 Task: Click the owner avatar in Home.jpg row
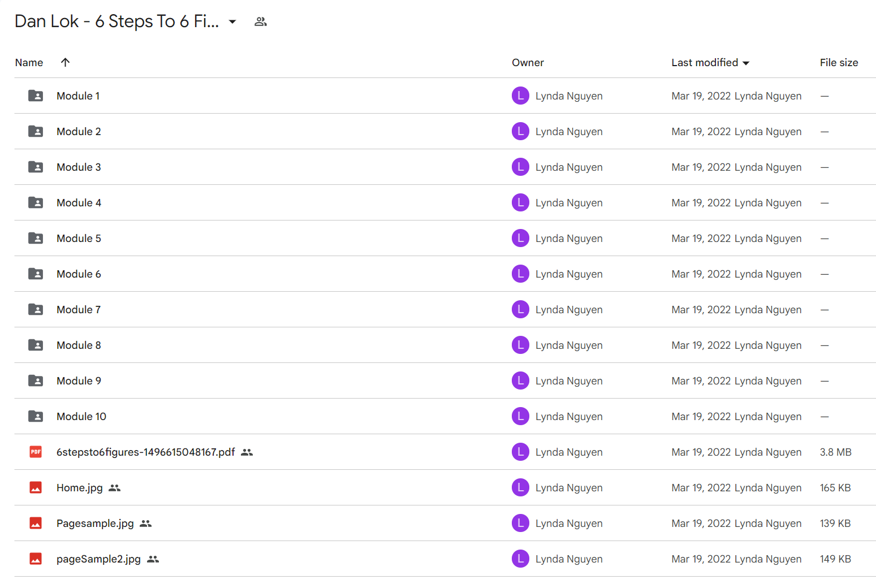[x=520, y=487]
